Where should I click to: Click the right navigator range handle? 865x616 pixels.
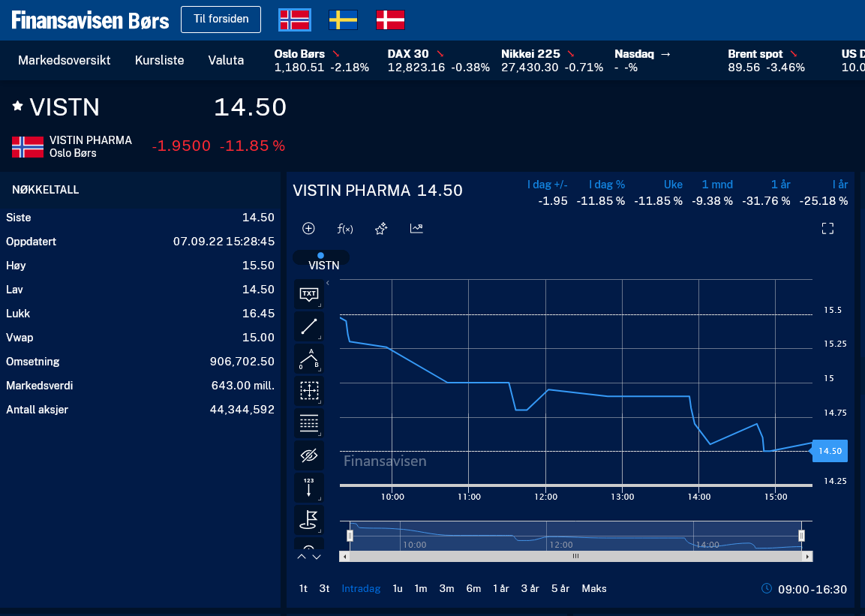point(801,536)
